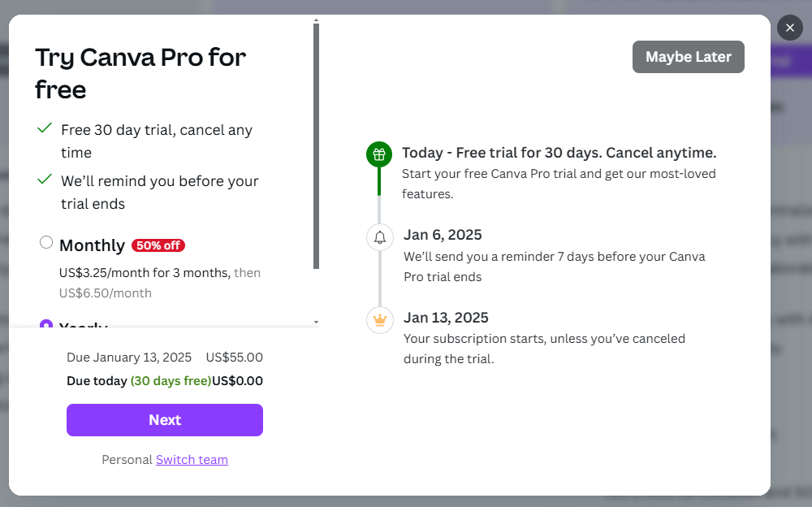Image resolution: width=812 pixels, height=507 pixels.
Task: Click the Jan 6, 2025 timeline heading
Action: pos(443,236)
